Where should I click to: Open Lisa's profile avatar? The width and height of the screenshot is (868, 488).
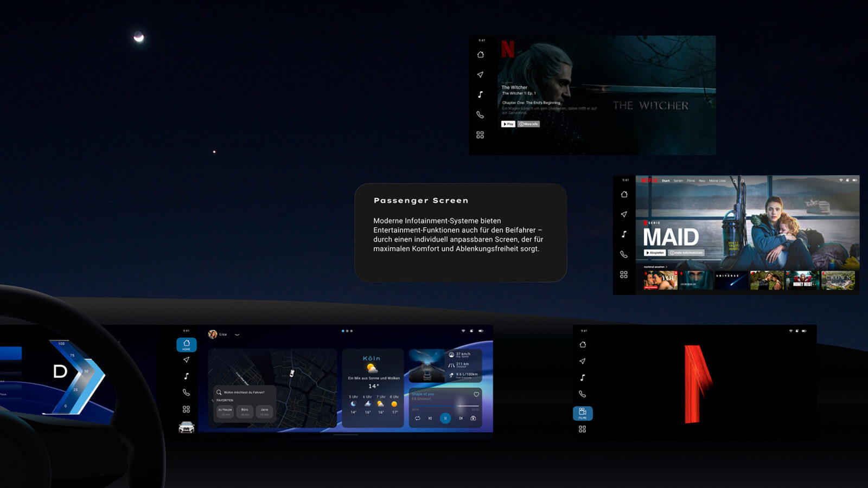coord(213,334)
